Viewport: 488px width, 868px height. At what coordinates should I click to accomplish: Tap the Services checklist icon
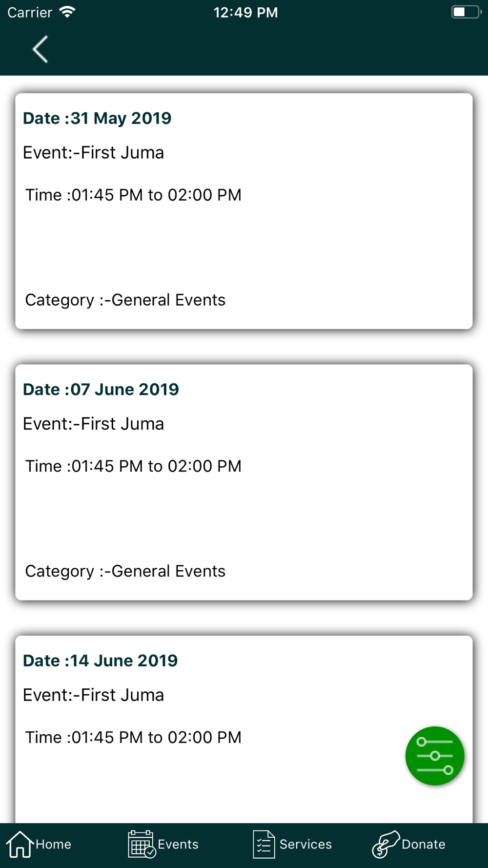(x=264, y=844)
